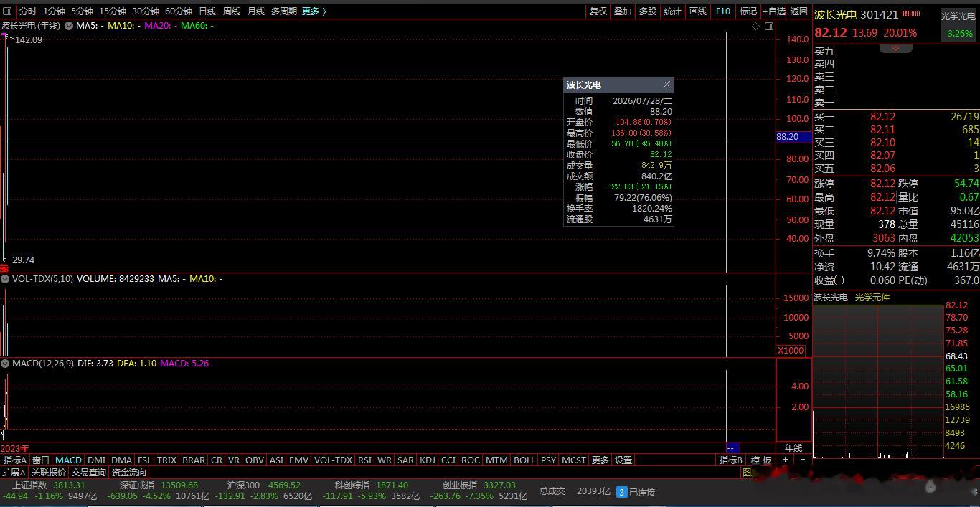Open the 统计 statistics tool
The width and height of the screenshot is (980, 507).
[x=673, y=11]
